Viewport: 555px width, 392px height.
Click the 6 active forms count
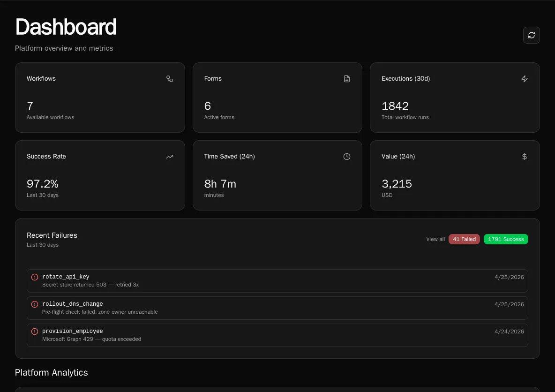207,106
